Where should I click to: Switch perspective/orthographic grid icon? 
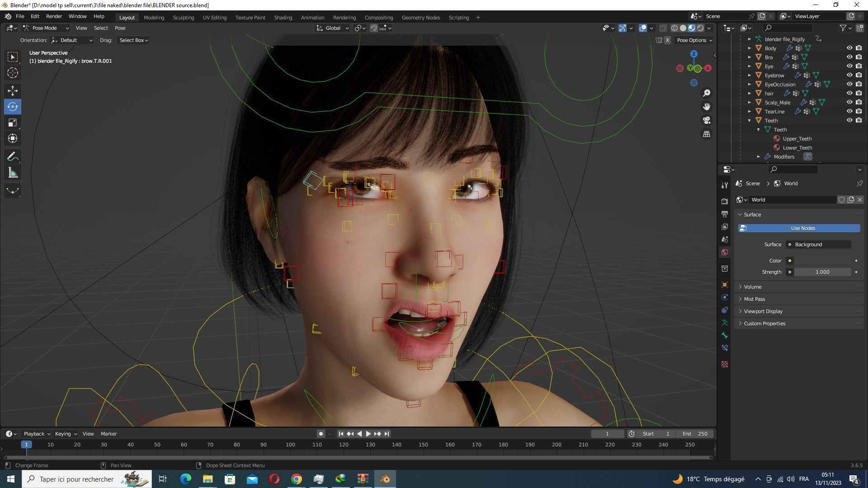pyautogui.click(x=707, y=134)
